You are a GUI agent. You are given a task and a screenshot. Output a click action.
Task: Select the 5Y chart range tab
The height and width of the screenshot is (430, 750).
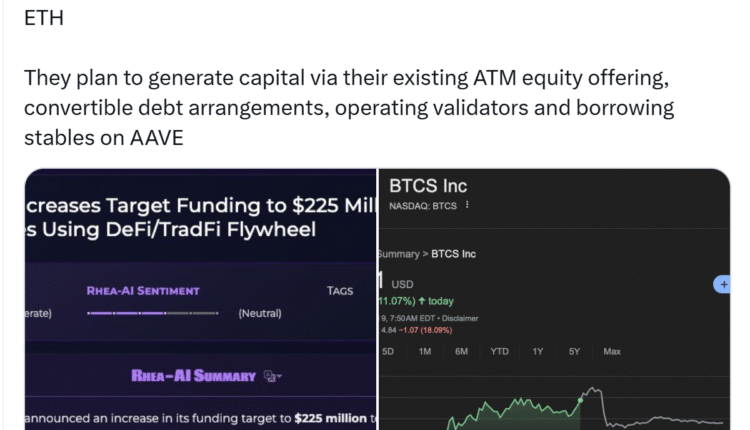[x=574, y=352]
